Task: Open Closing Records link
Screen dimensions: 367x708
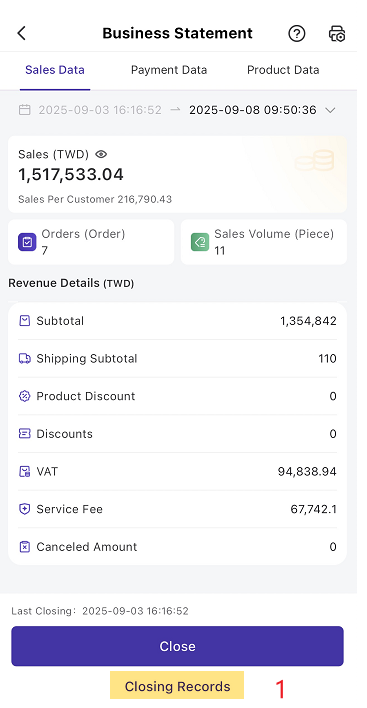Action: (x=177, y=686)
